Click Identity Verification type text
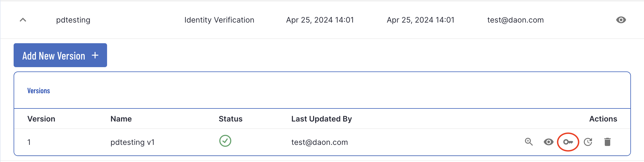This screenshot has height=162, width=644. (x=219, y=20)
